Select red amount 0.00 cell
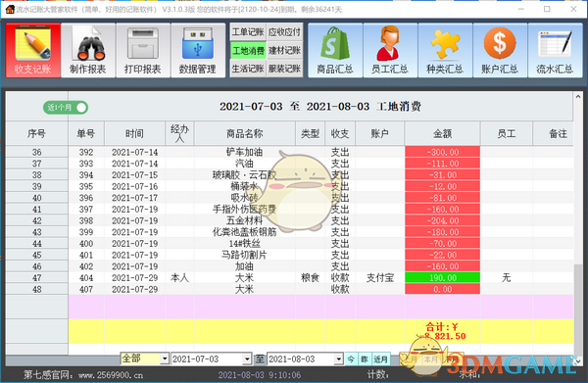Viewport: 588px width, 383px height. coord(443,289)
